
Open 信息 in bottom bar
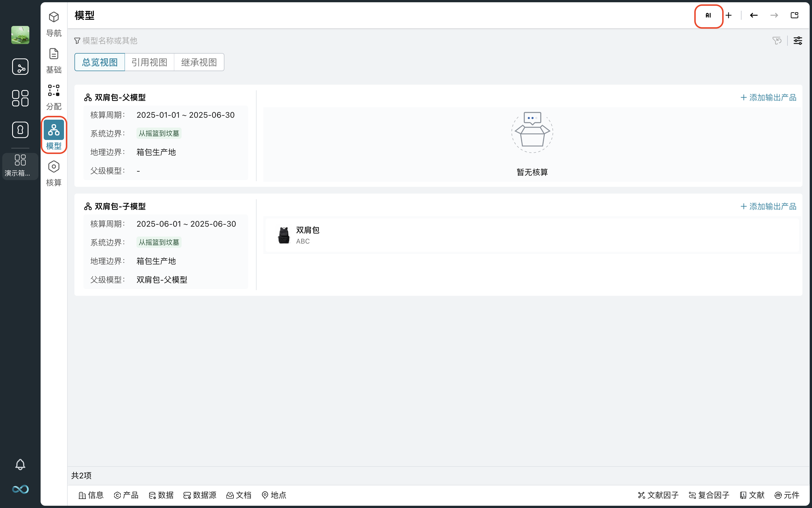click(x=91, y=495)
